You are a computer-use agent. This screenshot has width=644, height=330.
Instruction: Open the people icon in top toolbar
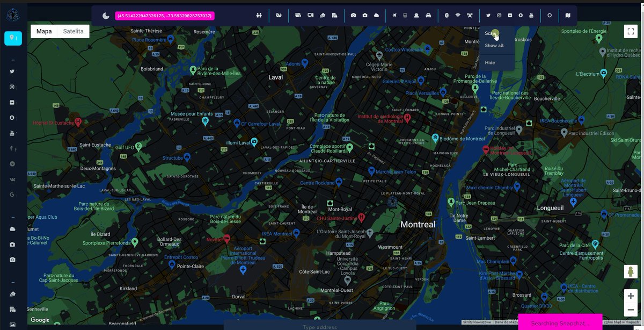(x=259, y=16)
